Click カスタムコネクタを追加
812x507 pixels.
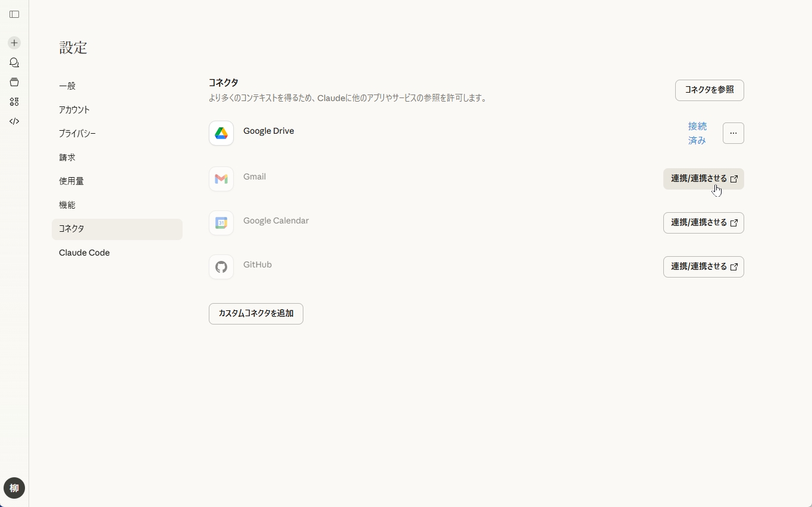(256, 313)
